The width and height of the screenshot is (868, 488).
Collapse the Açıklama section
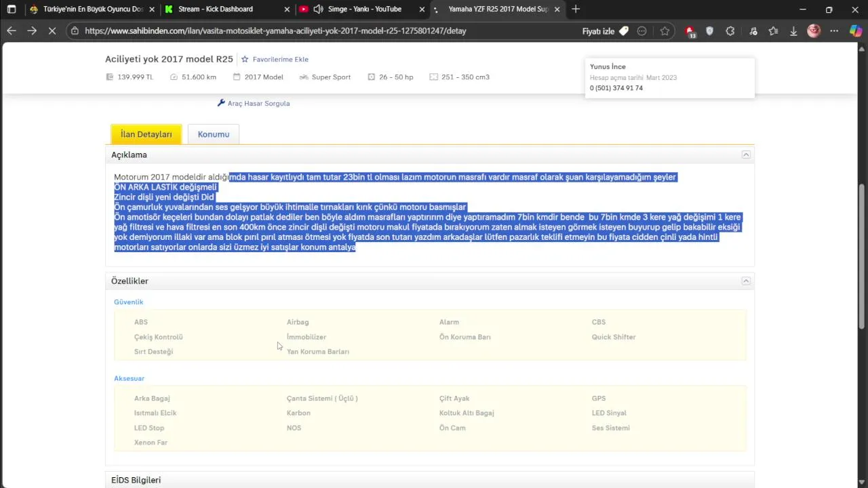click(746, 155)
